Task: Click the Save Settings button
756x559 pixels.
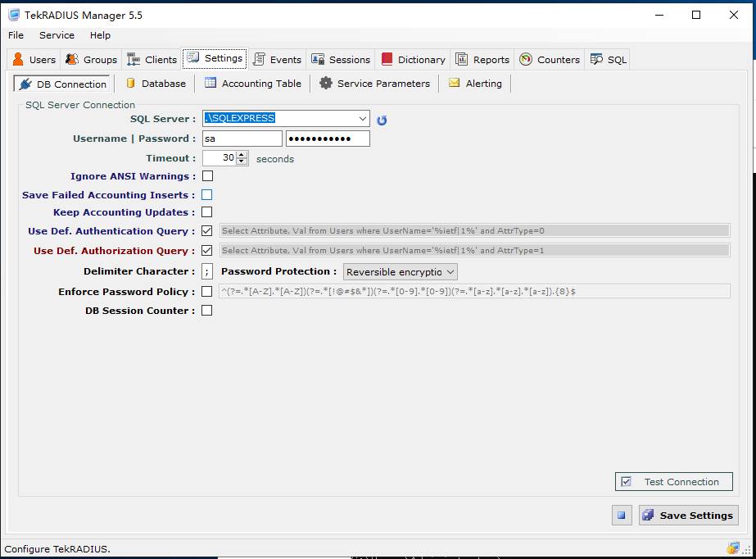Action: click(x=689, y=516)
